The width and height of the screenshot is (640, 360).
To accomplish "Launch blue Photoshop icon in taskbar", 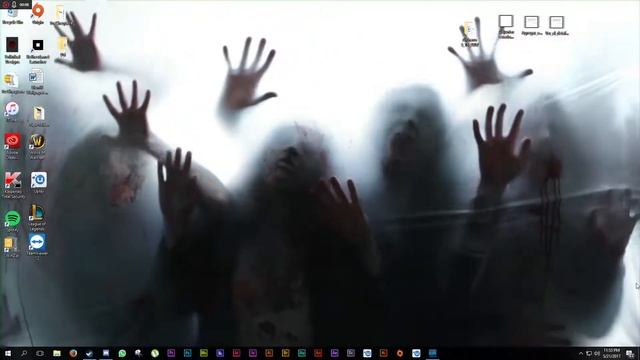I will point(187,353).
